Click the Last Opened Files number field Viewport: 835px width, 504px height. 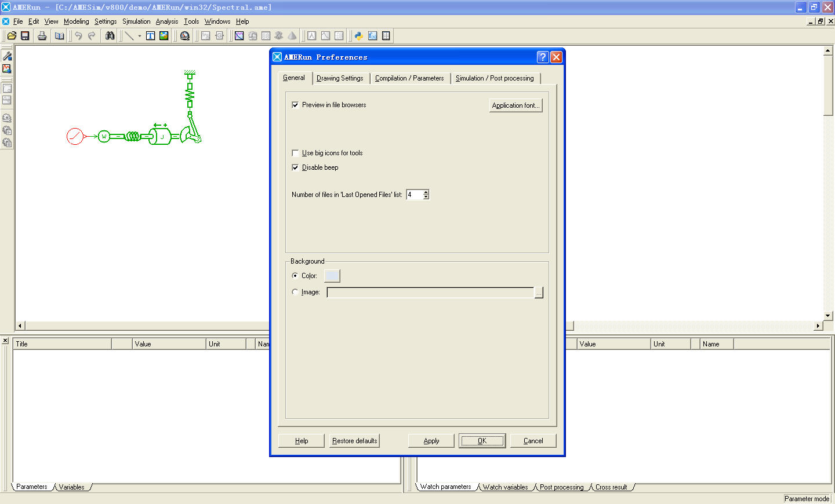click(x=415, y=195)
